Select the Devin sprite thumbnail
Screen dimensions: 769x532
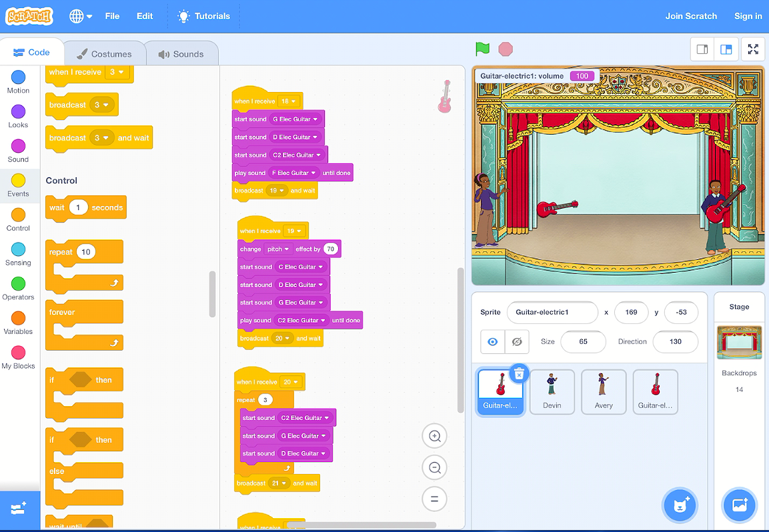(552, 391)
